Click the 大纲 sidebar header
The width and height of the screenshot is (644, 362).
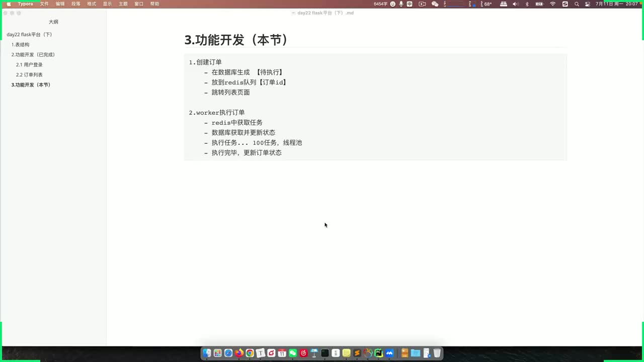pyautogui.click(x=53, y=22)
